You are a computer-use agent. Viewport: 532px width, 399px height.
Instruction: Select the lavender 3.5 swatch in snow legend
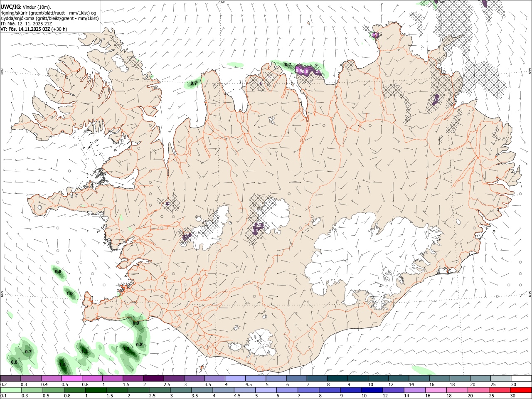215,378
